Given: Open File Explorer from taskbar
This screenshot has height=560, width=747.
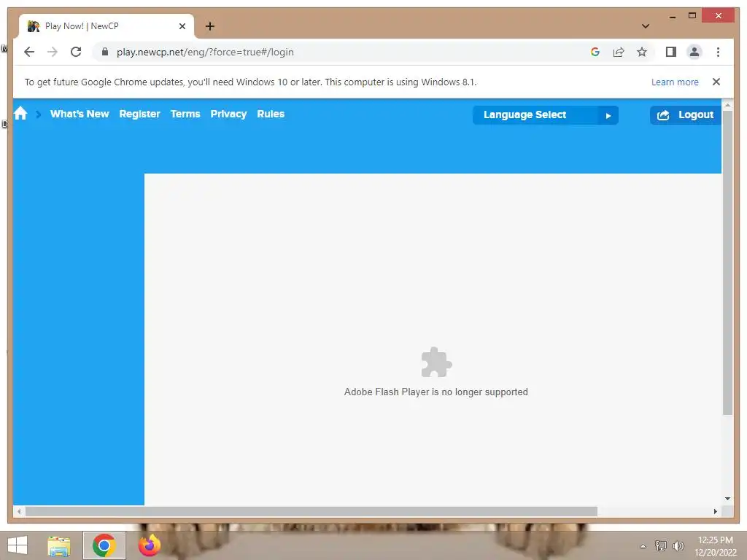Looking at the screenshot, I should [59, 545].
